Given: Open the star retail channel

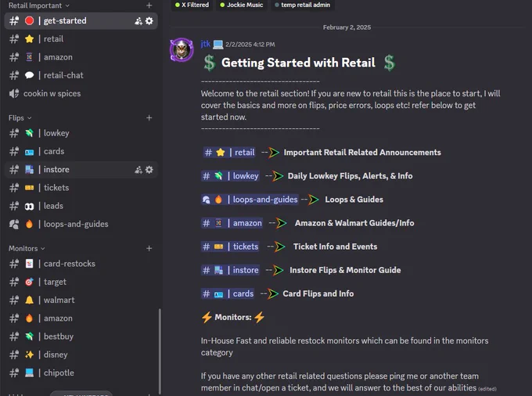Looking at the screenshot, I should pos(81,39).
